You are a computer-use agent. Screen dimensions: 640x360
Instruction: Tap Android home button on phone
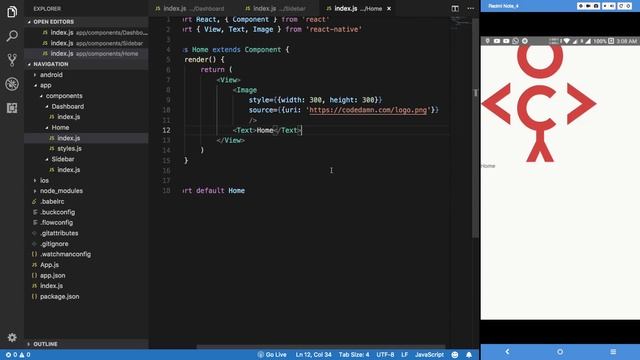point(560,351)
